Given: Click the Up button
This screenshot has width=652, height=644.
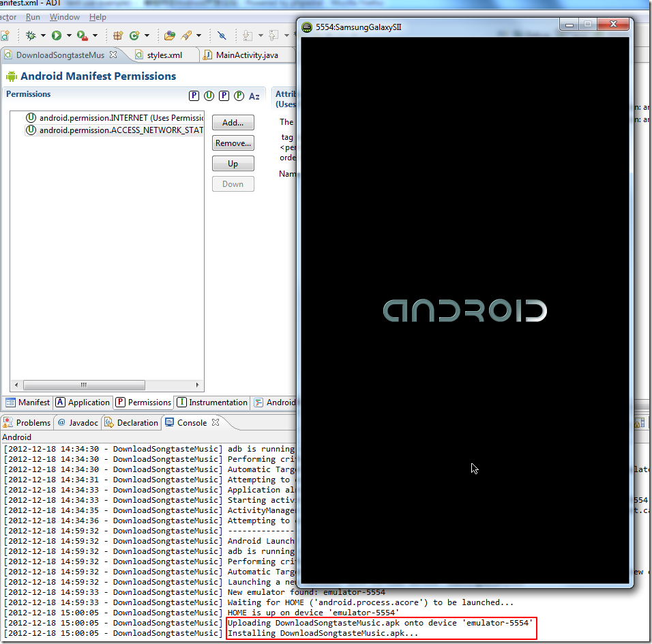Looking at the screenshot, I should [x=233, y=164].
